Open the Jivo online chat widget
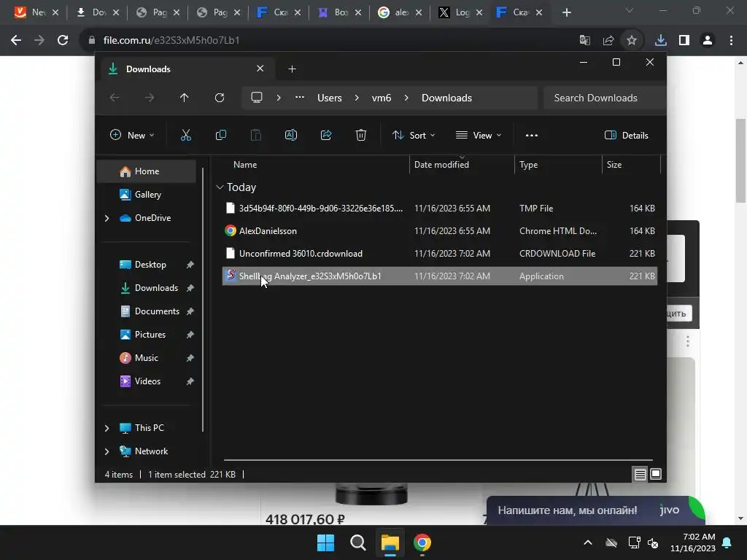Screen dimensions: 747x560 pos(595,510)
